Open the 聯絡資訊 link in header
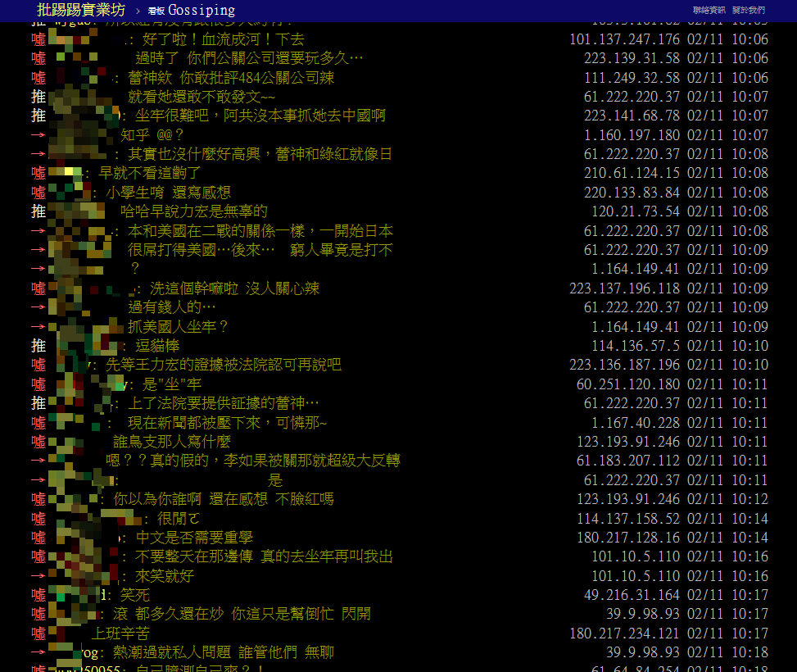Viewport: 797px width, 672px height. point(709,10)
